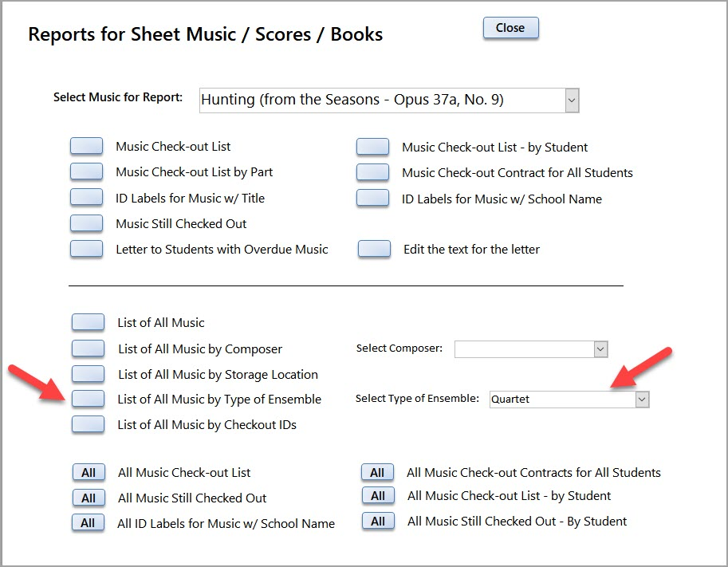728x567 pixels.
Task: Click the Music Check-out List - by Student button
Action: pyautogui.click(x=372, y=147)
